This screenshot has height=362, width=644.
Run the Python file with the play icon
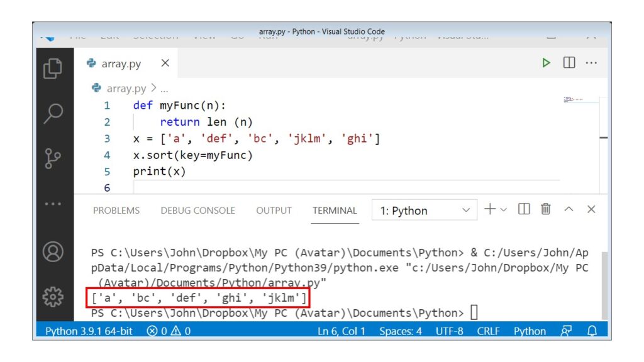546,62
